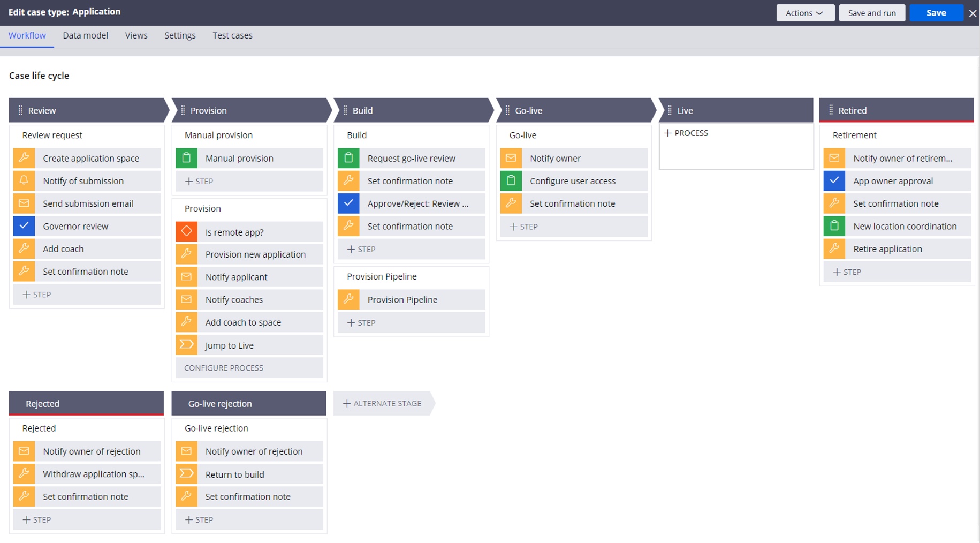The image size is (980, 543).
Task: Click clipboard icon beside Request go-live review
Action: (x=348, y=158)
